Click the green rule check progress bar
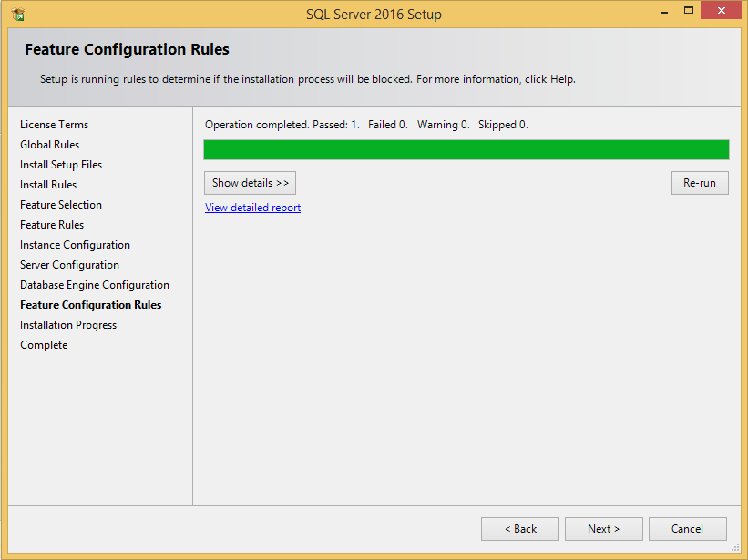 [466, 149]
